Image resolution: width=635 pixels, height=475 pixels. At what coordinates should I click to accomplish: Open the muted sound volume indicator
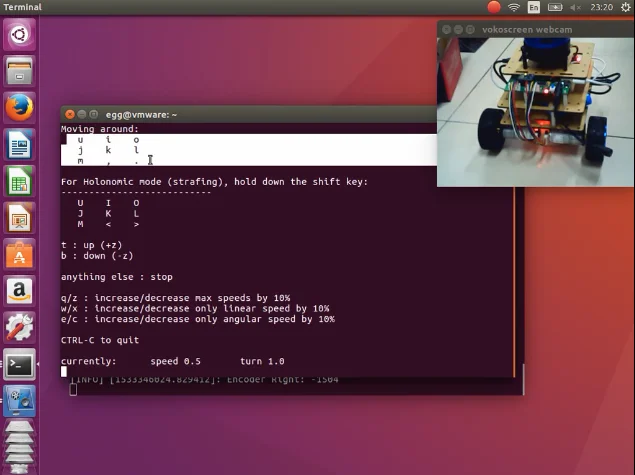point(575,7)
